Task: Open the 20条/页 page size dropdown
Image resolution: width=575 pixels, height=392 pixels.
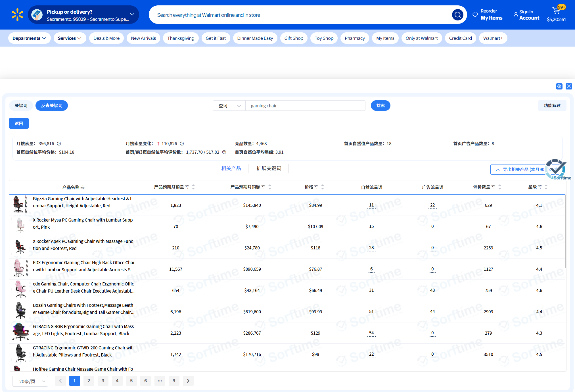Action: [30, 381]
